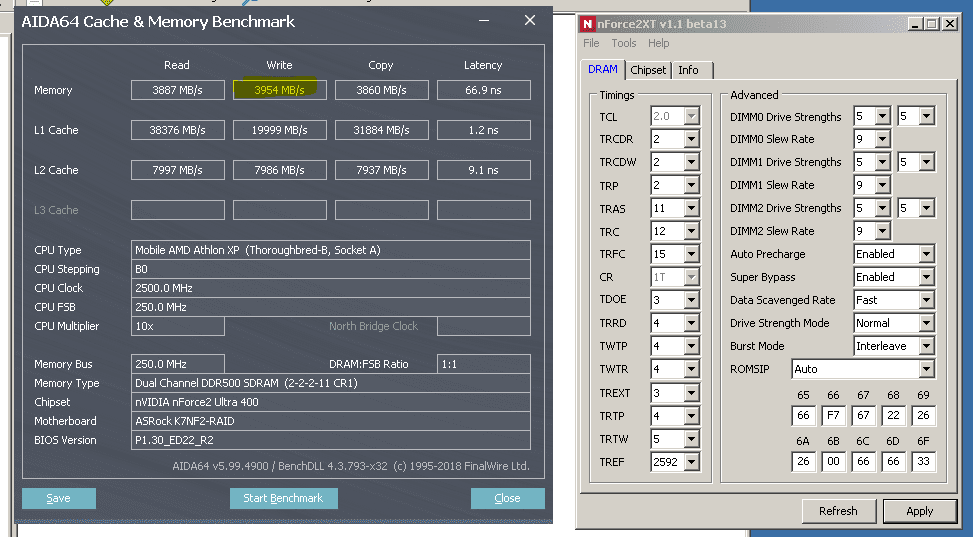Click L2 Cache Write 7986 MB/s
Image resolution: width=973 pixels, height=537 pixels.
(x=279, y=170)
